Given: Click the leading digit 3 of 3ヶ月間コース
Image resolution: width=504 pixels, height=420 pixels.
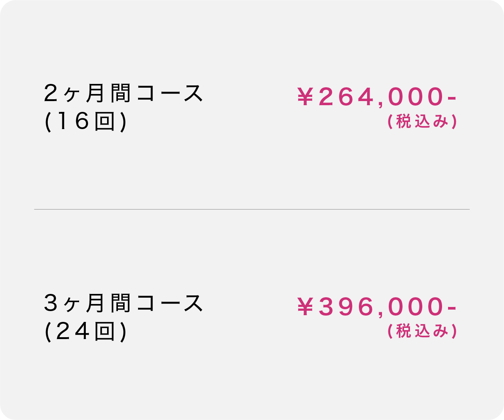Looking at the screenshot, I should tap(50, 303).
